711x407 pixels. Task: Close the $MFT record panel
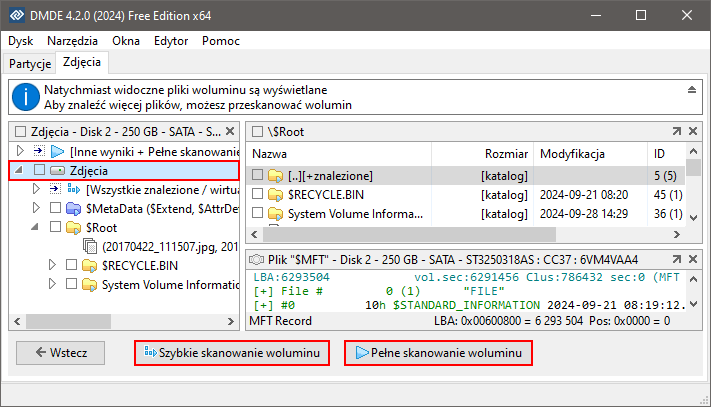(x=692, y=261)
